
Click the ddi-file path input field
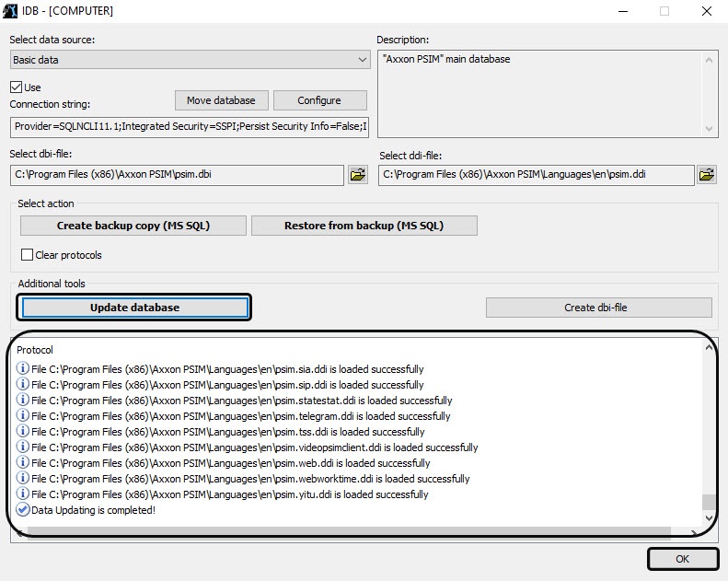point(536,175)
